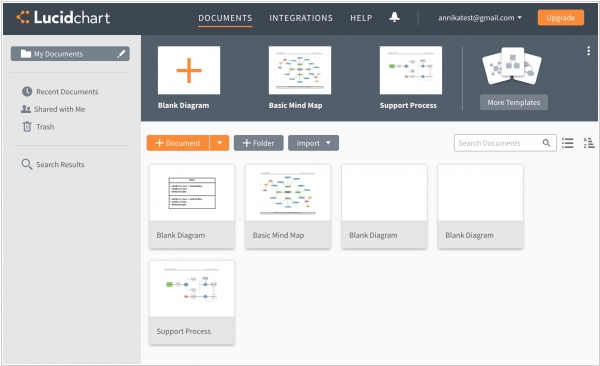
Task: Click the My Documents folder icon
Action: [26, 54]
